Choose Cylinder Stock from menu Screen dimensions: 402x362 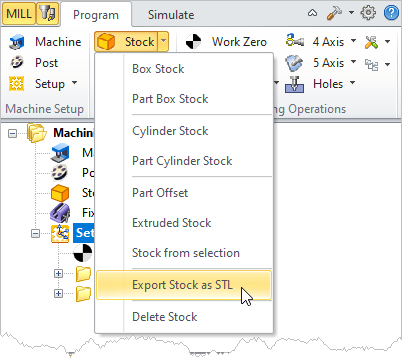(x=184, y=131)
